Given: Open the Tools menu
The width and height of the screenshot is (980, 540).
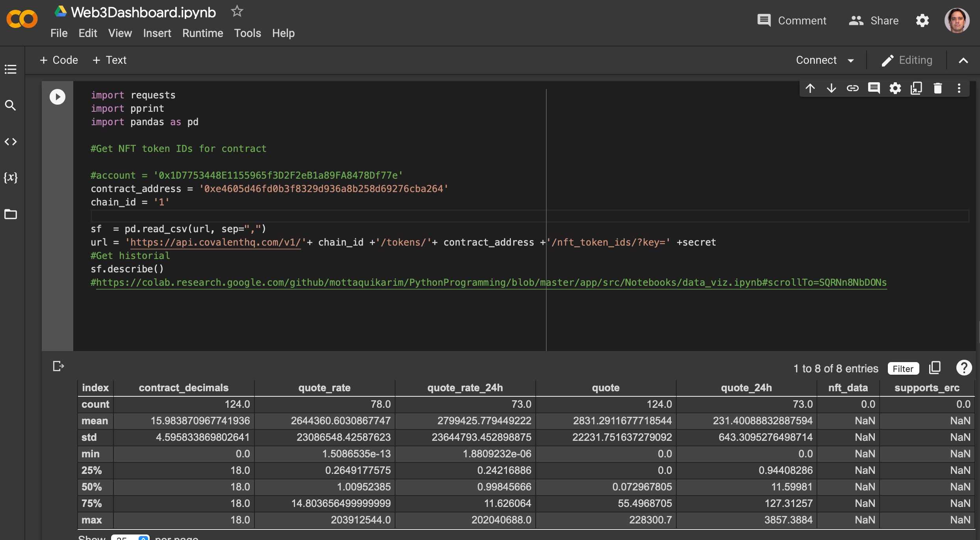Looking at the screenshot, I should point(248,33).
